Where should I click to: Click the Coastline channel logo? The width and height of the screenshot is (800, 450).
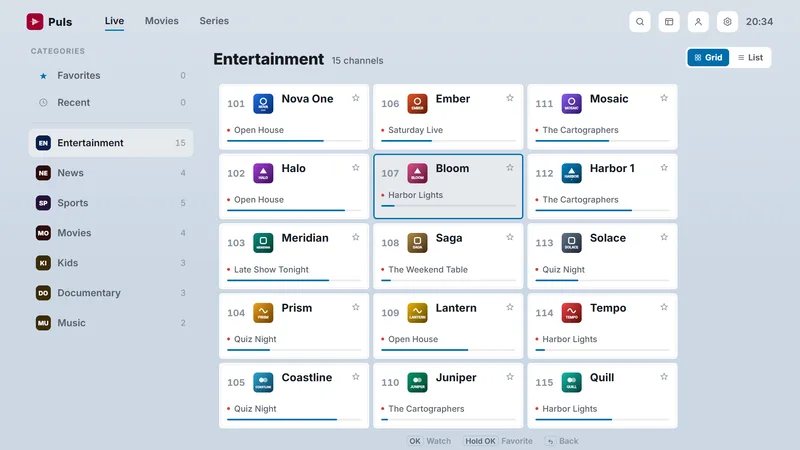[263, 382]
